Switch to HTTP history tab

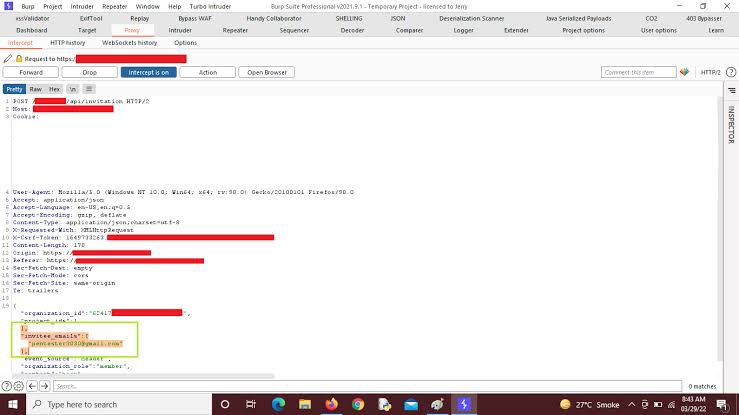(67, 42)
